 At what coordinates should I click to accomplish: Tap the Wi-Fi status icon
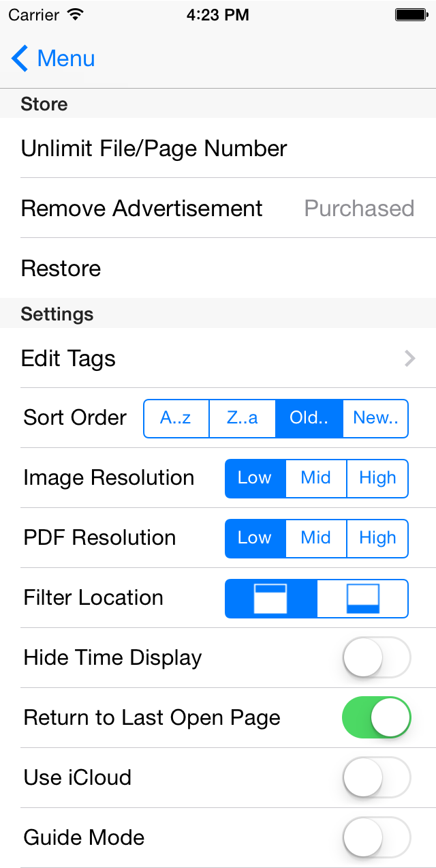tap(75, 14)
